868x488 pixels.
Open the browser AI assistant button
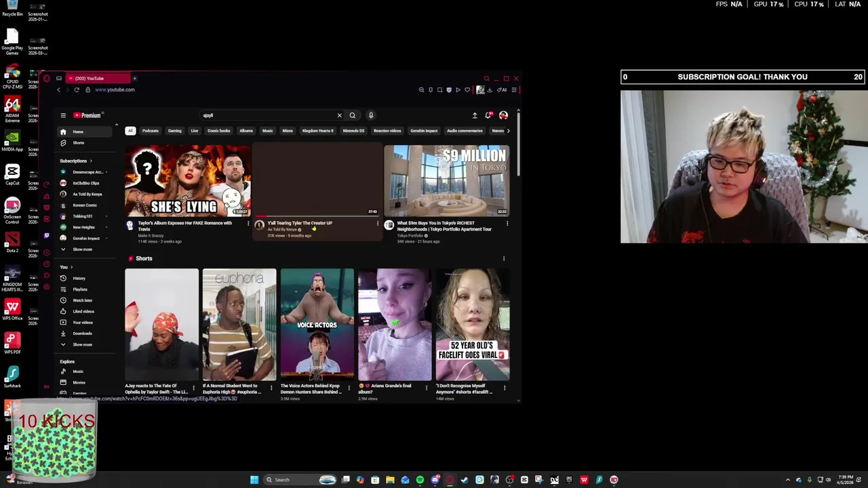tap(502, 89)
